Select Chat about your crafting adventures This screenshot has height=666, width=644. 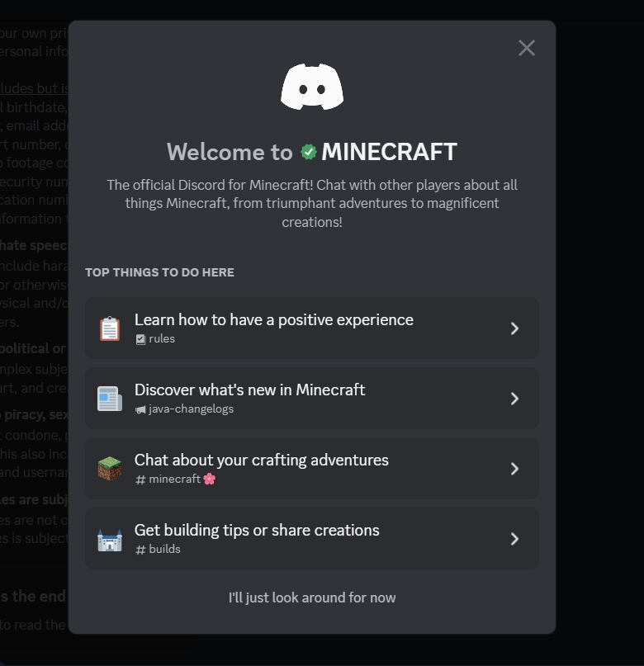click(x=312, y=469)
